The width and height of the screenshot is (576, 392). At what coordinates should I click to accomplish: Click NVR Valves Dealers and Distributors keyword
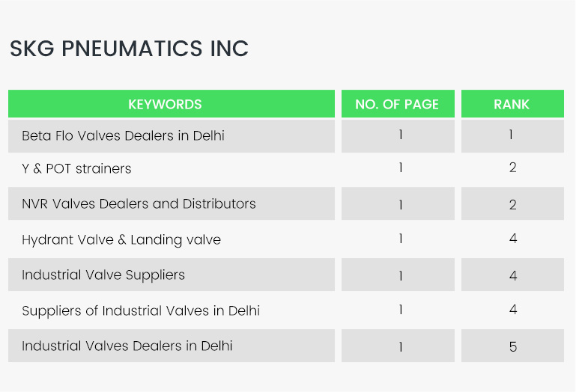point(139,203)
